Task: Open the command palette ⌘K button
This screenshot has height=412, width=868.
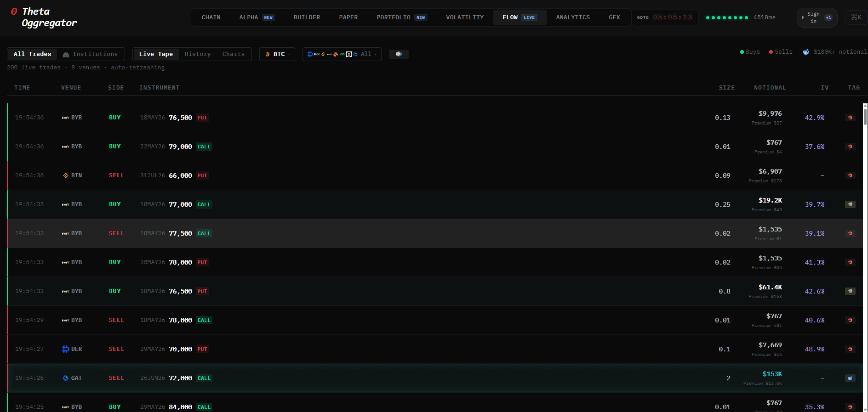Action: point(856,17)
